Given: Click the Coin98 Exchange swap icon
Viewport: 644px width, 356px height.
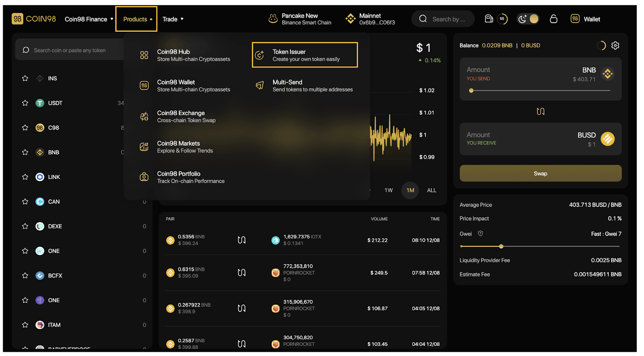Looking at the screenshot, I should (x=144, y=116).
